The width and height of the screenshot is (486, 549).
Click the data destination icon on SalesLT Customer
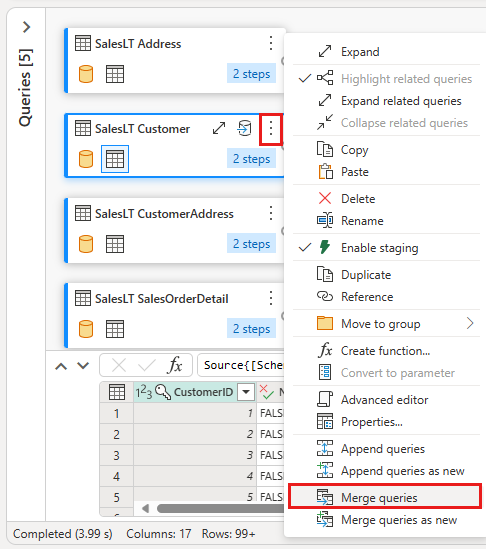[244, 128]
